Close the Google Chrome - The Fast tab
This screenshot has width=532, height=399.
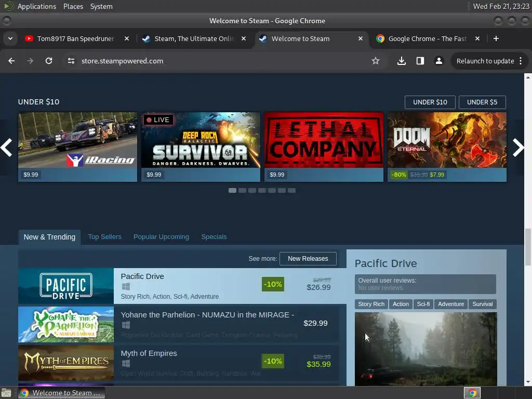[477, 38]
